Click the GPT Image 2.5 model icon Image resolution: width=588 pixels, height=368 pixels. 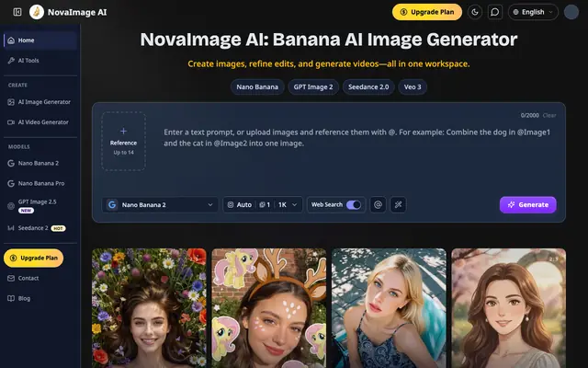pyautogui.click(x=11, y=206)
